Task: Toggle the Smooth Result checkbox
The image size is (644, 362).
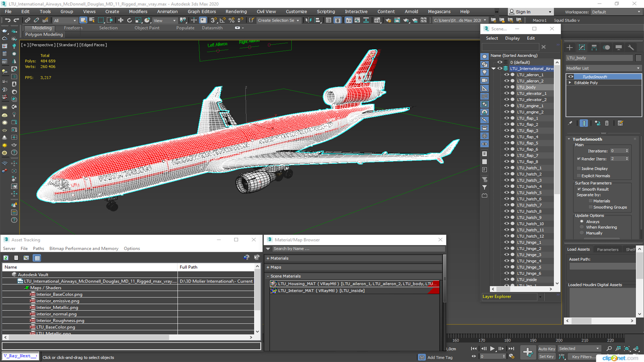Action: click(579, 189)
